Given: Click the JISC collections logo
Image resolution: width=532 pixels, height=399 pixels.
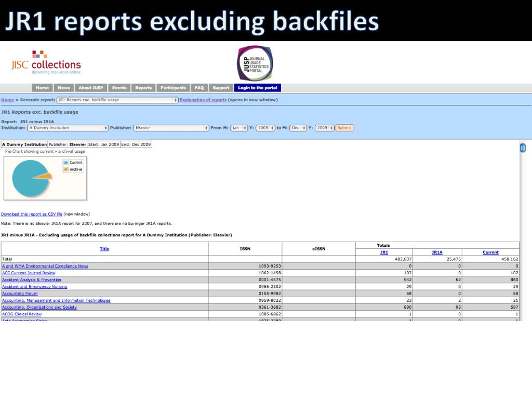Looking at the screenshot, I should [x=46, y=62].
